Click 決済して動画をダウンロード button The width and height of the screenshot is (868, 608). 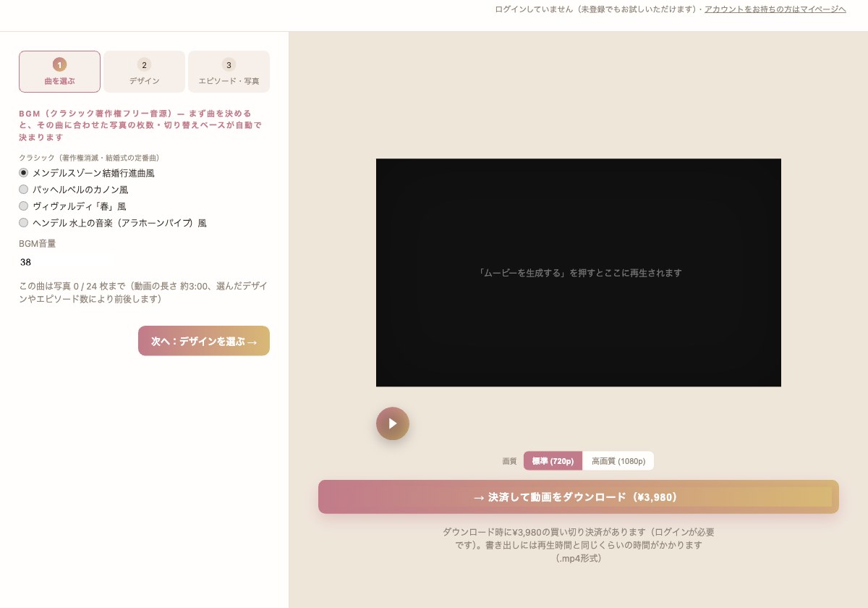[x=579, y=497]
